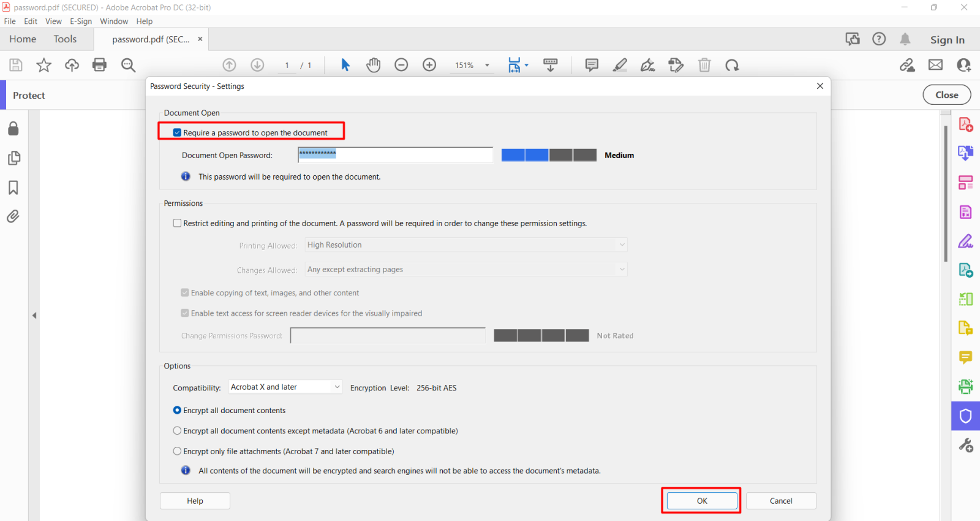980x521 pixels.
Task: Open notifications bell icon
Action: tap(905, 39)
